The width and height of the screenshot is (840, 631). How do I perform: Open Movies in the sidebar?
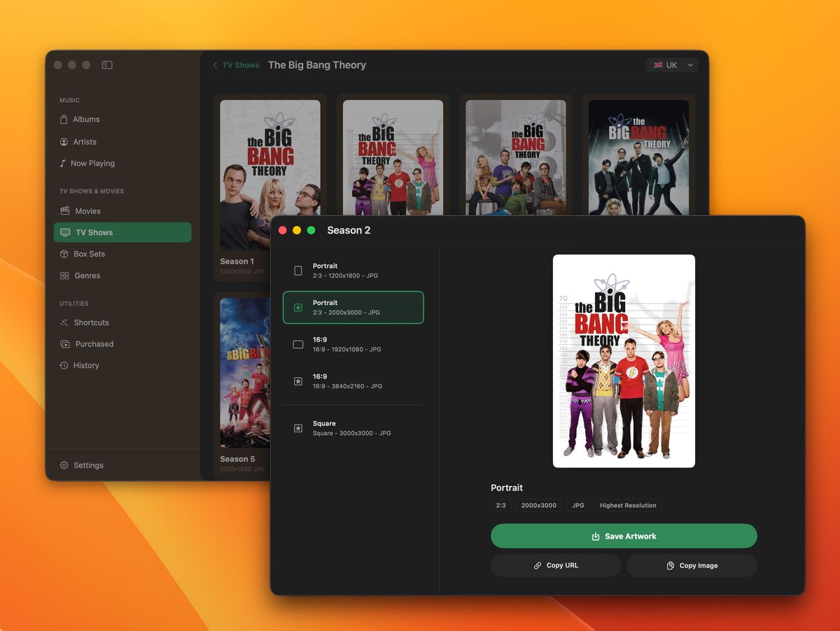[x=122, y=211]
